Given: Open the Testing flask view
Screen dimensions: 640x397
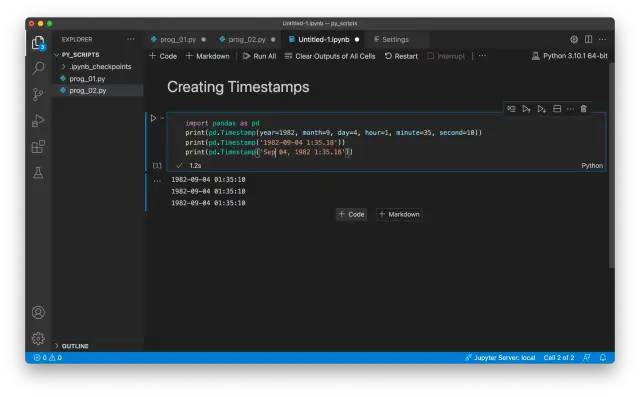Looking at the screenshot, I should pos(38,173).
